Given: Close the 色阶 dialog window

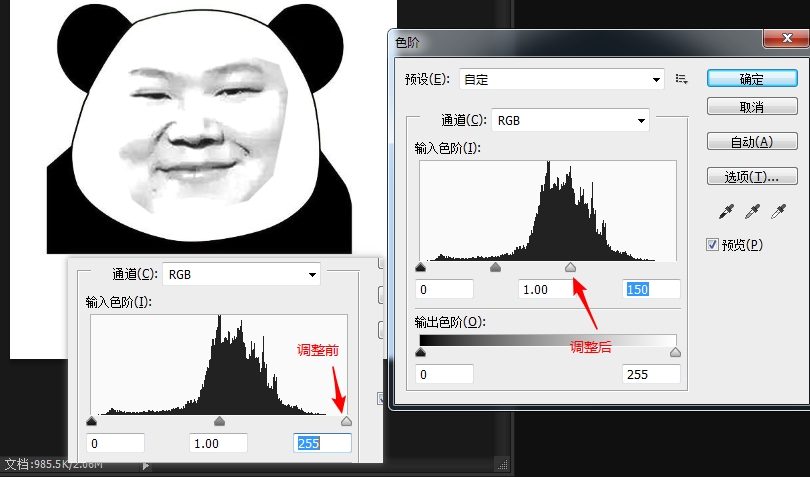Looking at the screenshot, I should (786, 38).
